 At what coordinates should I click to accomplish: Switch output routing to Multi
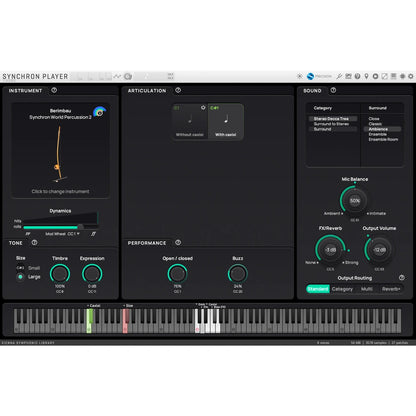tap(367, 289)
